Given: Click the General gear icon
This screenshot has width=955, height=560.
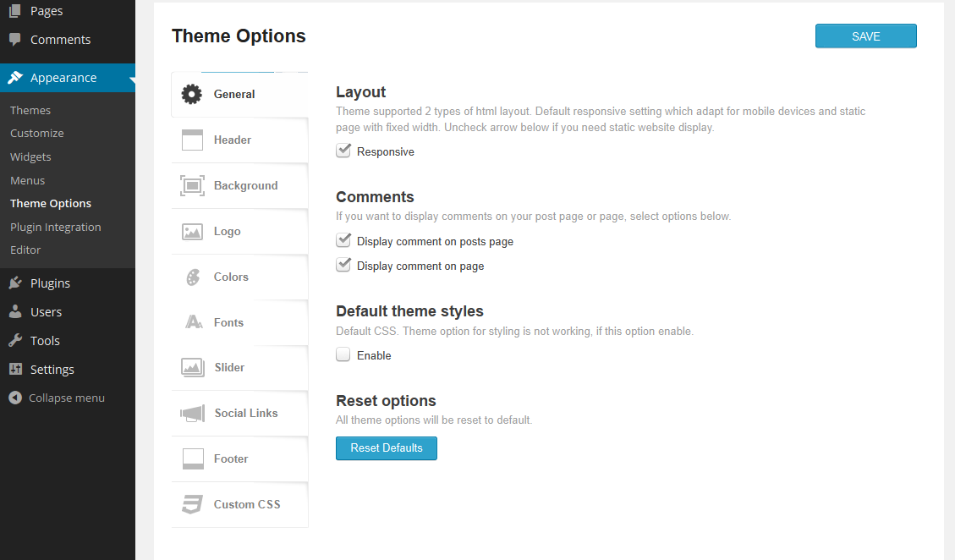Looking at the screenshot, I should pyautogui.click(x=192, y=95).
